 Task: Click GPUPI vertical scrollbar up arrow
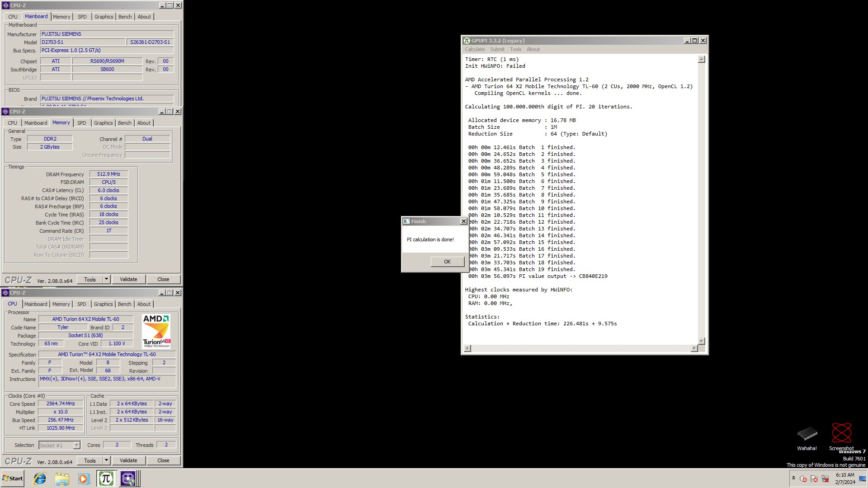pos(702,60)
